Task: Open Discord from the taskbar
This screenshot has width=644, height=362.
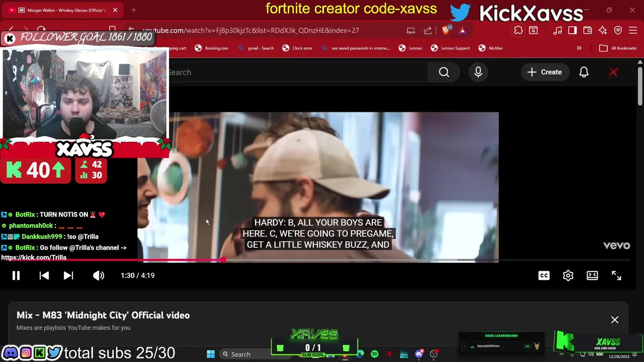Action: click(419, 354)
